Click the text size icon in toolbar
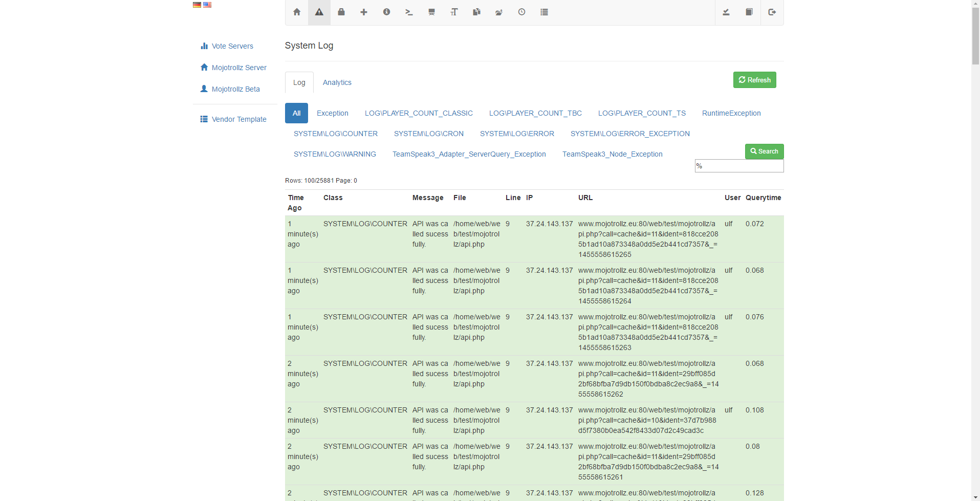 pos(454,12)
